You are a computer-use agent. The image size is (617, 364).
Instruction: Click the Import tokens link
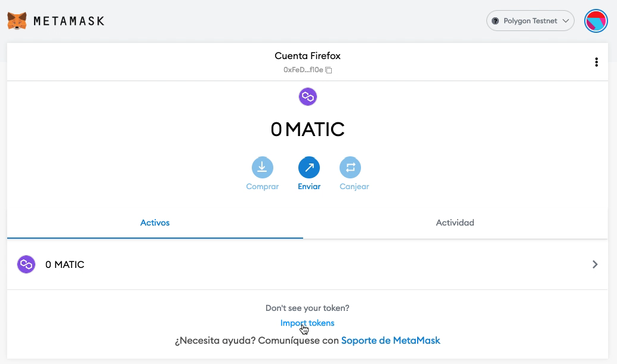pyautogui.click(x=307, y=323)
